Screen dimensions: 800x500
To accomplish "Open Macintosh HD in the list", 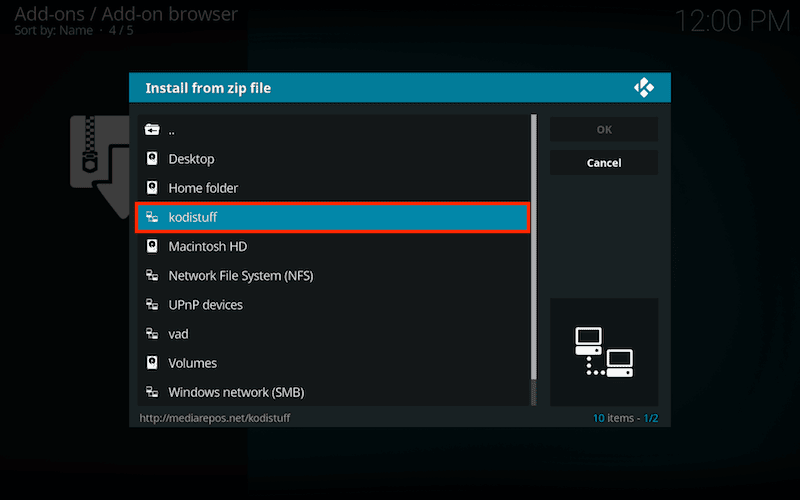I will pos(333,246).
